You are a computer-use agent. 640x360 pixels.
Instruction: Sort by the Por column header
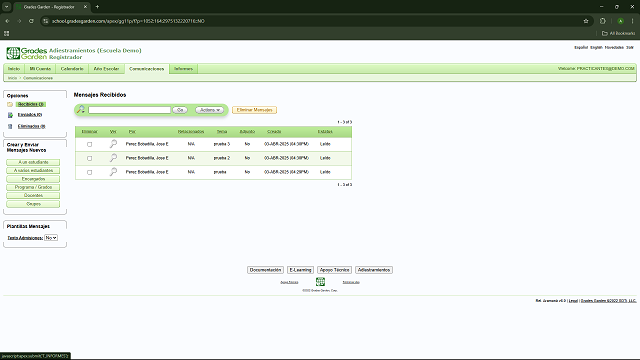click(132, 131)
